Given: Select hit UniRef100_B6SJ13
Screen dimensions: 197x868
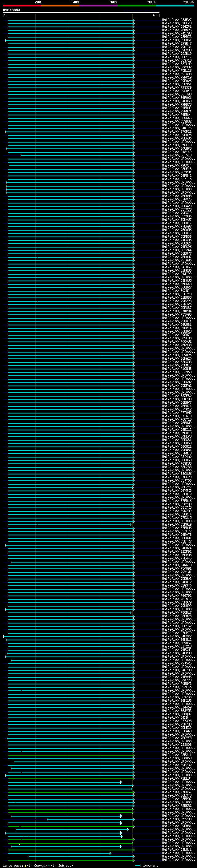Looking at the screenshot, I should pos(177,61).
